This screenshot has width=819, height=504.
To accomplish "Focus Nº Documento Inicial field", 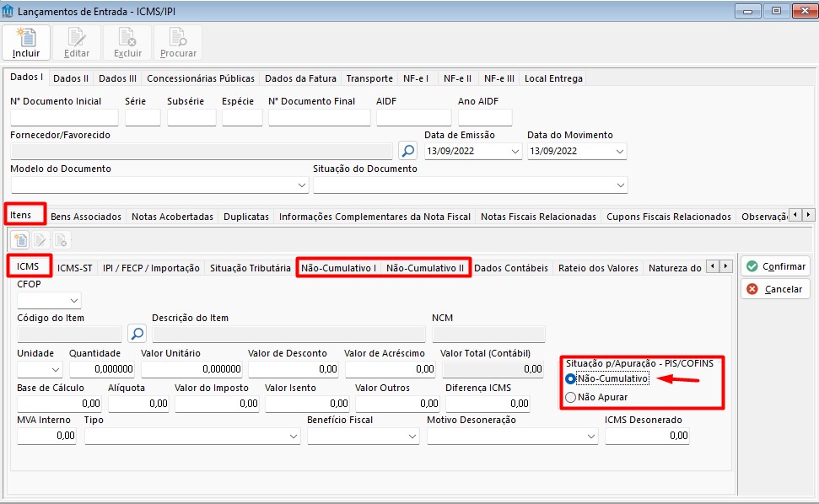I will (64, 117).
